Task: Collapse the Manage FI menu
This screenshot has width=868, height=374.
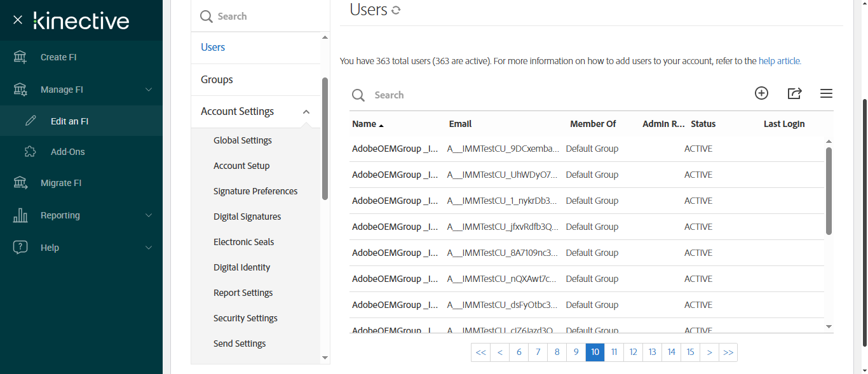Action: click(x=149, y=90)
